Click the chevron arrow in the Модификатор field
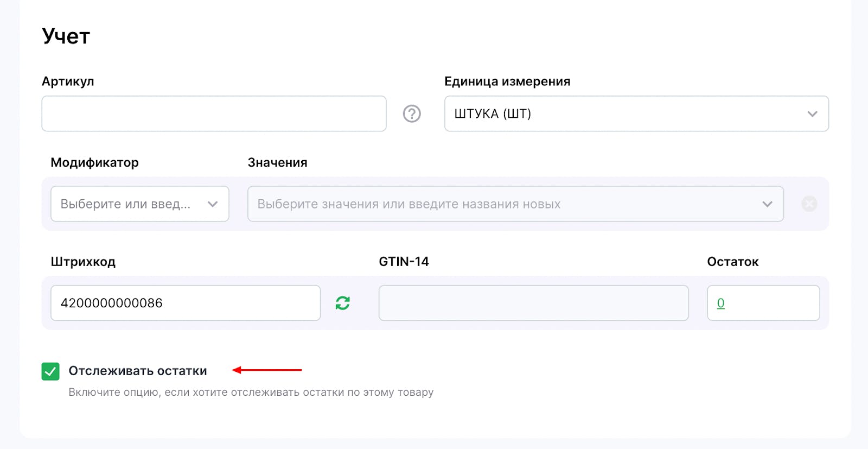The width and height of the screenshot is (868, 449). point(213,204)
